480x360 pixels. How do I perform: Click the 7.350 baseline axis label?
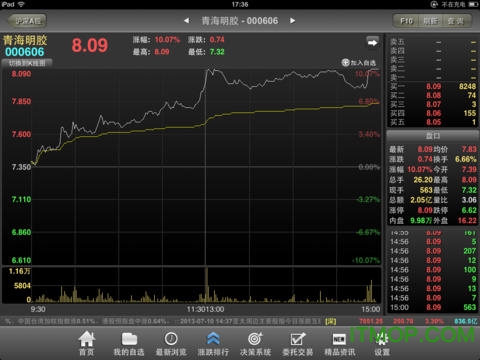[x=21, y=167]
